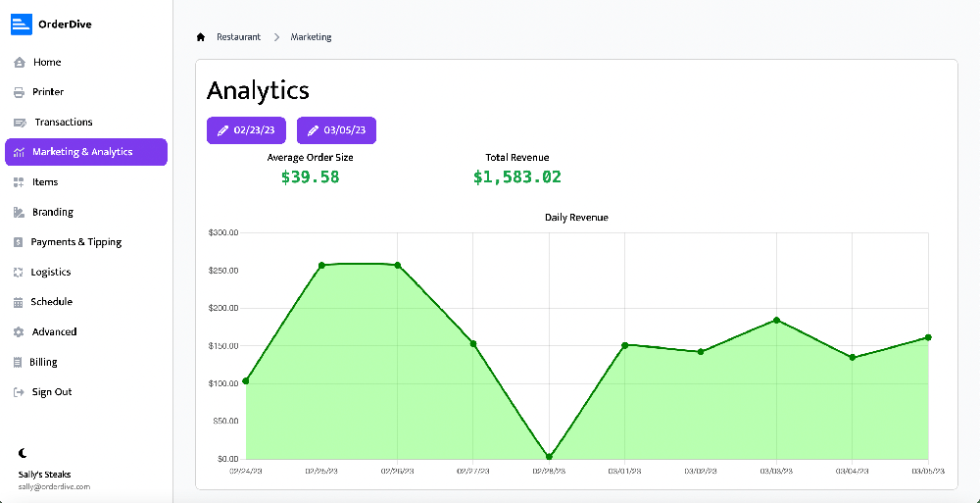Viewport: 980px width, 503px height.
Task: Click the $0.00 y-axis label
Action: (227, 459)
